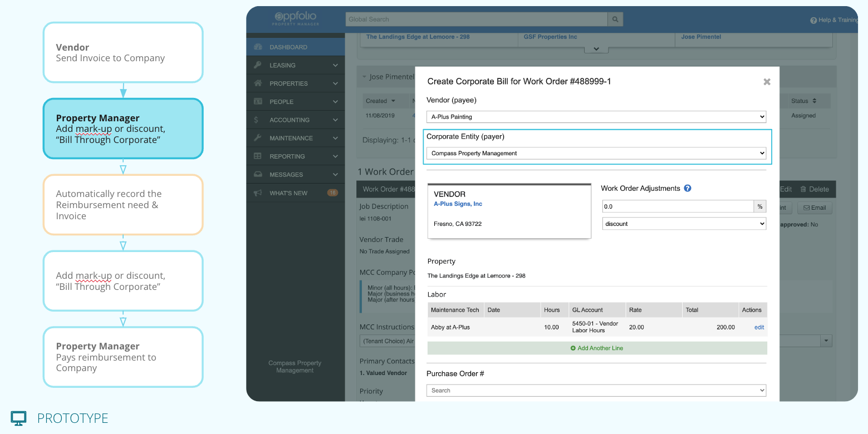Open the Purchase Order # search dropdown
The image size is (868, 434).
pyautogui.click(x=596, y=391)
